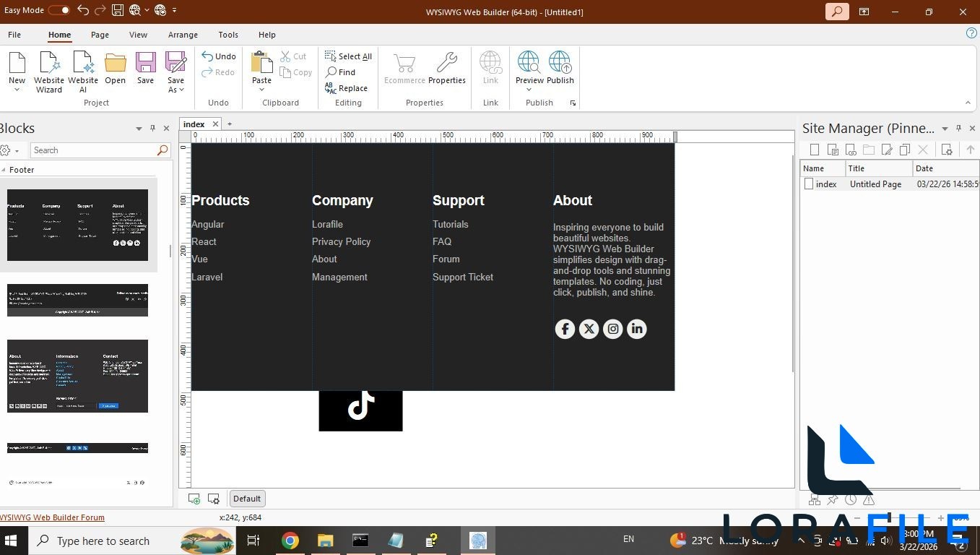This screenshot has height=555, width=980.
Task: Select the first footer block thumbnail
Action: point(77,224)
